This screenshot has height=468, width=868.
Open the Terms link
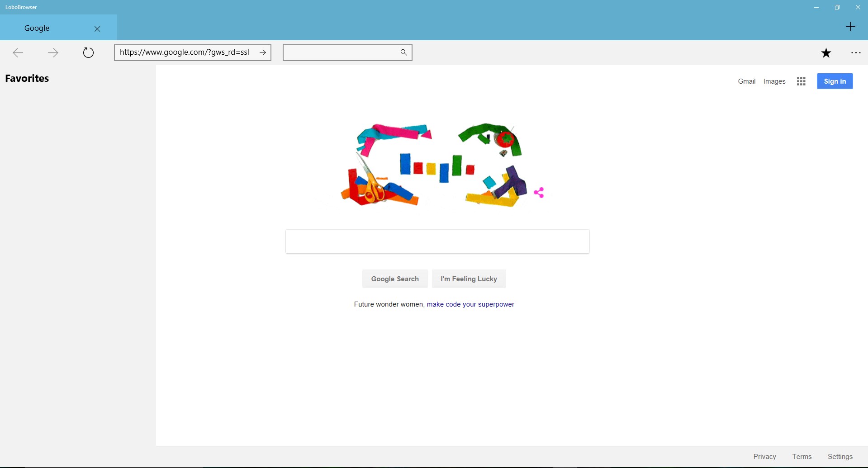point(802,457)
